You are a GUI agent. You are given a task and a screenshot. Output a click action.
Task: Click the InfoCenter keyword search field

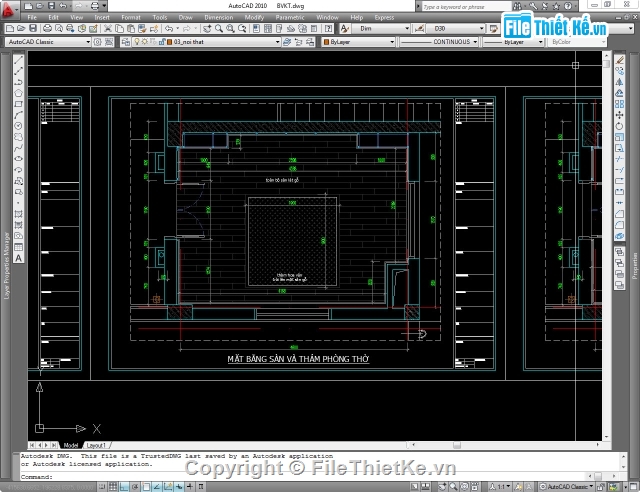(x=465, y=7)
